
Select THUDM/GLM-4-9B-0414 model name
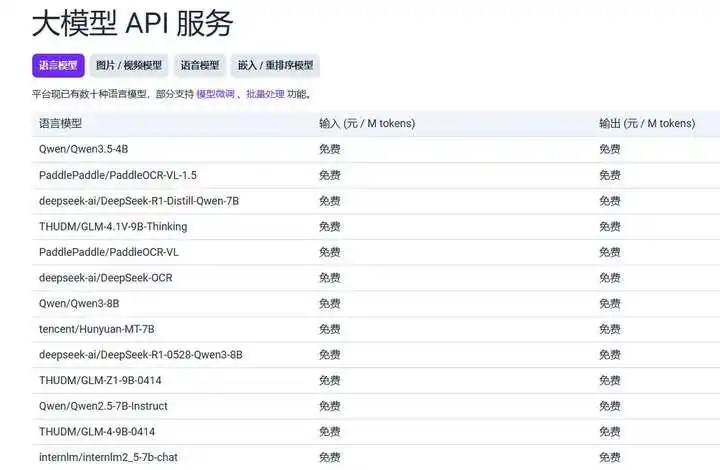click(97, 431)
